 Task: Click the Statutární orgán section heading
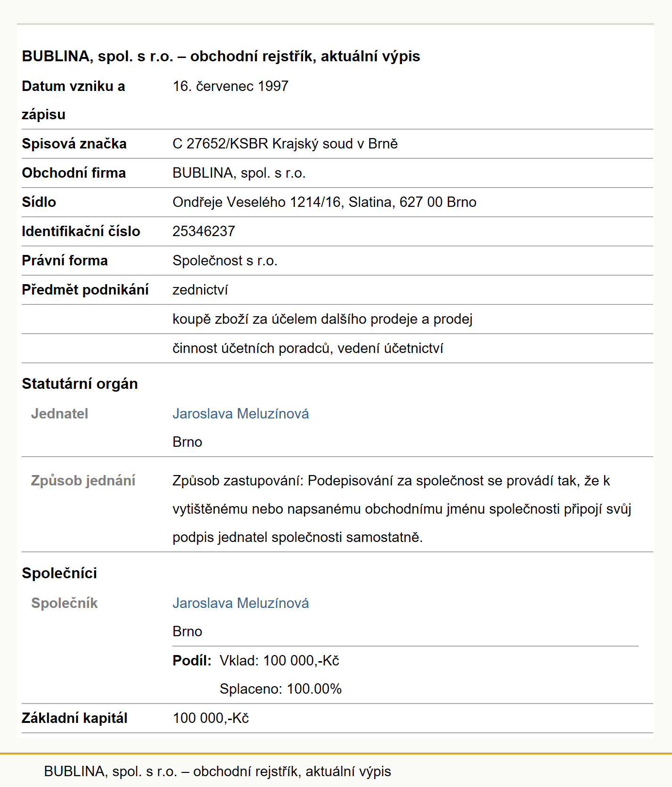pos(80,384)
